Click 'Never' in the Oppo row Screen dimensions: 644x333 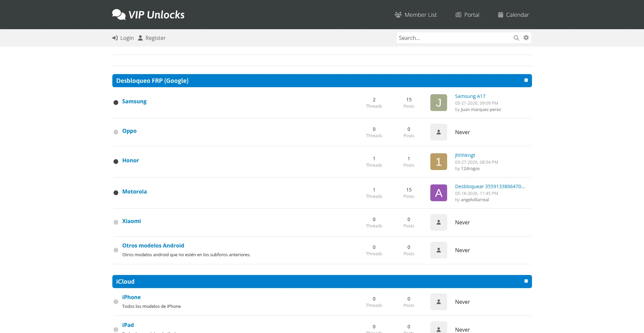click(462, 132)
